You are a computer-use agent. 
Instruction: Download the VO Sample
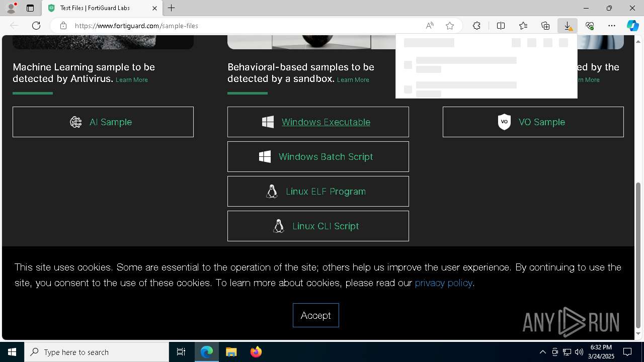coord(533,122)
